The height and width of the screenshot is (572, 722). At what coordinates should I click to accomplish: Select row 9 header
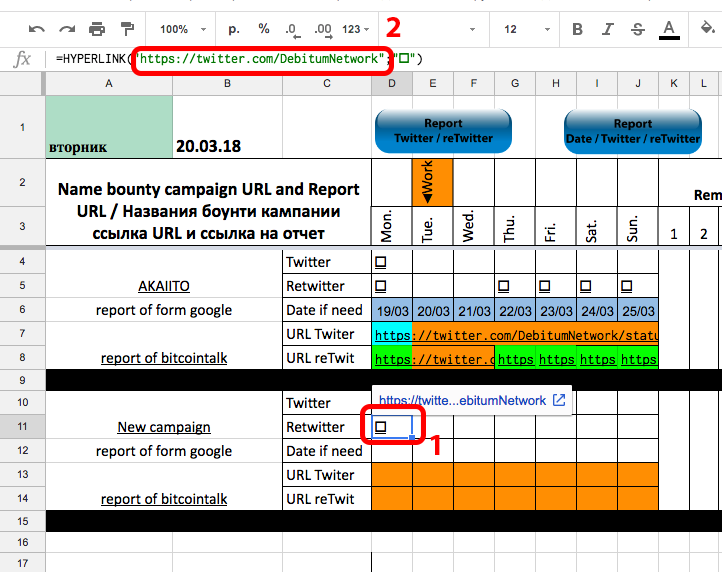click(x=23, y=380)
